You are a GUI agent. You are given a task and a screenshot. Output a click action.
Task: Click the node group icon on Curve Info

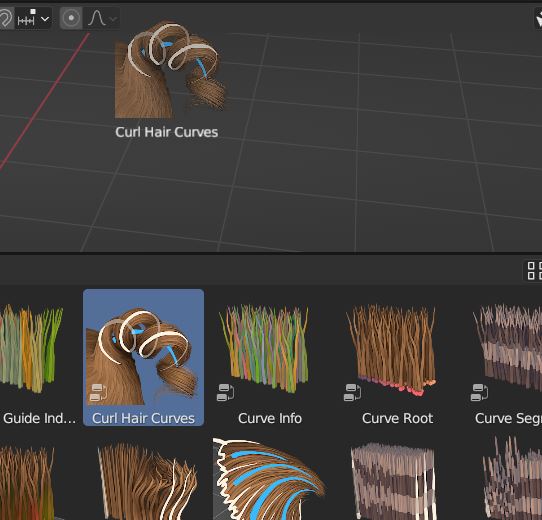pyautogui.click(x=225, y=392)
